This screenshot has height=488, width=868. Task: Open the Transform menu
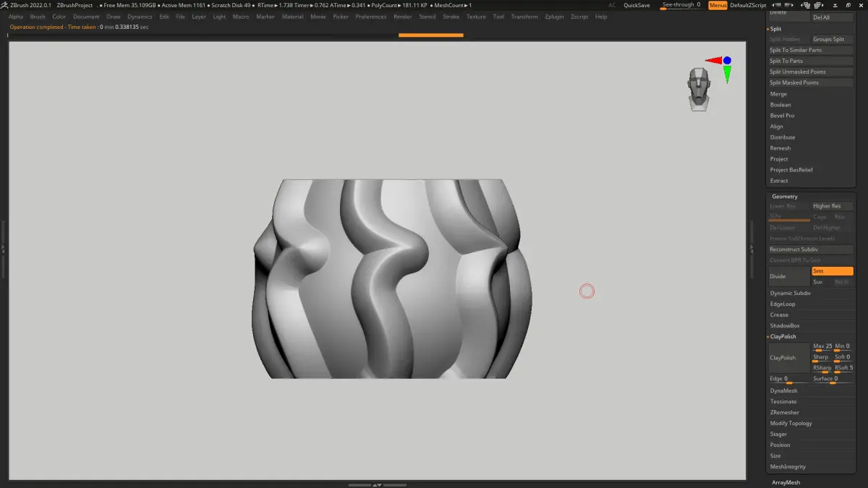click(x=524, y=17)
